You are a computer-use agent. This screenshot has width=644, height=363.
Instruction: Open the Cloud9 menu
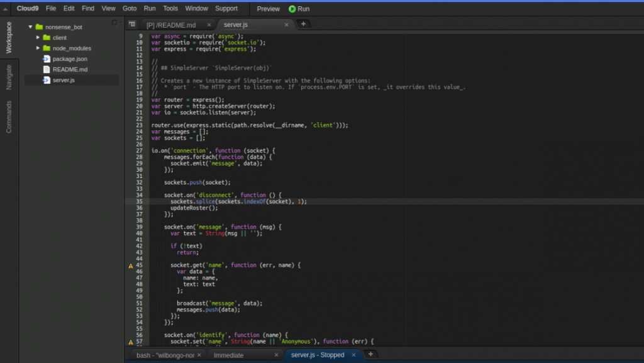coord(28,8)
